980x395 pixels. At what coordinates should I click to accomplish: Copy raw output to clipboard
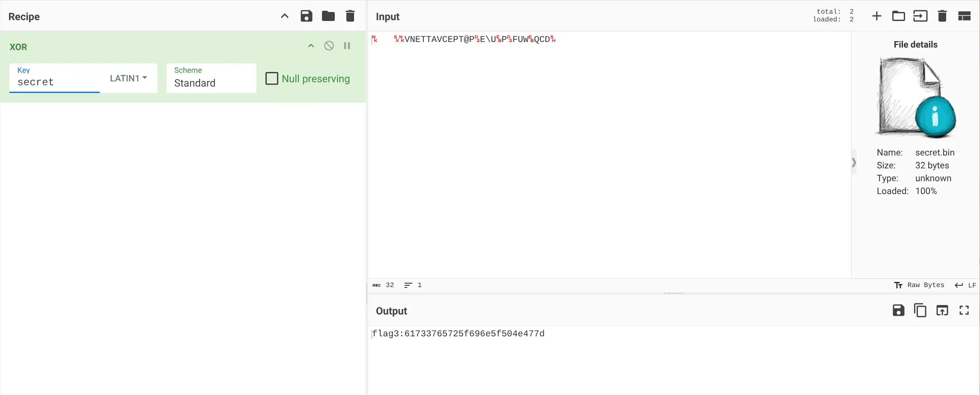920,310
